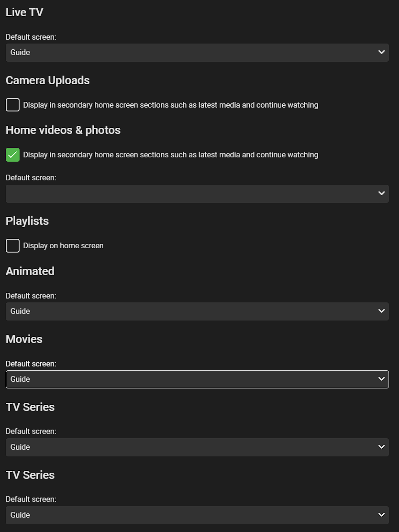Click Camera Uploads display option label text
Screen dimensions: 399x532
point(170,105)
